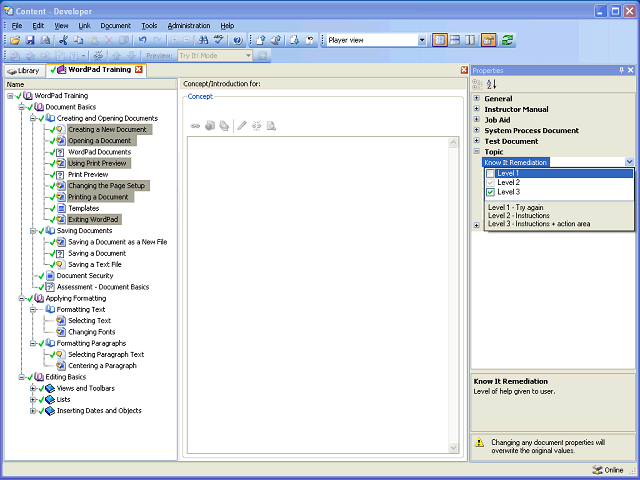Screen dimensions: 640x480
Task: Click the broken link icon in Concept pane
Action: point(257,126)
